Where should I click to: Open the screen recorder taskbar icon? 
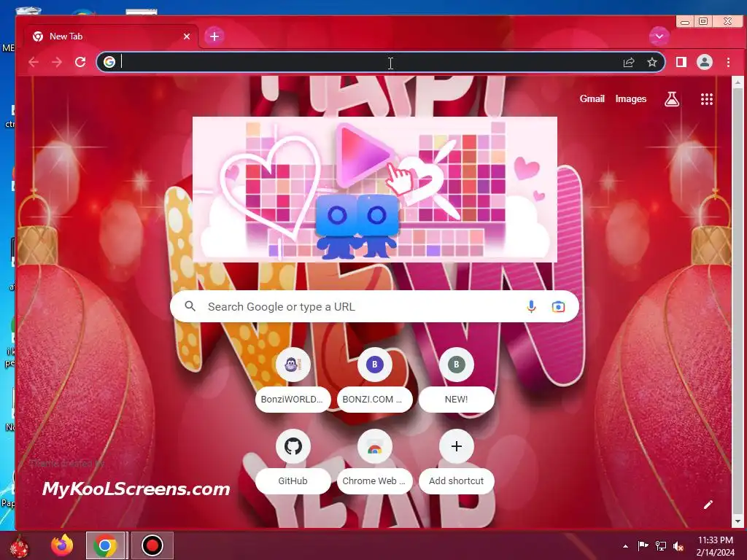point(152,545)
